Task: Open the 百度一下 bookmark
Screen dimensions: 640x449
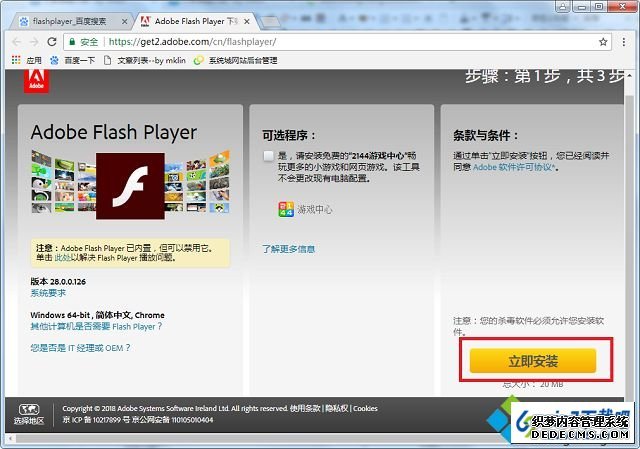Action: [72, 60]
